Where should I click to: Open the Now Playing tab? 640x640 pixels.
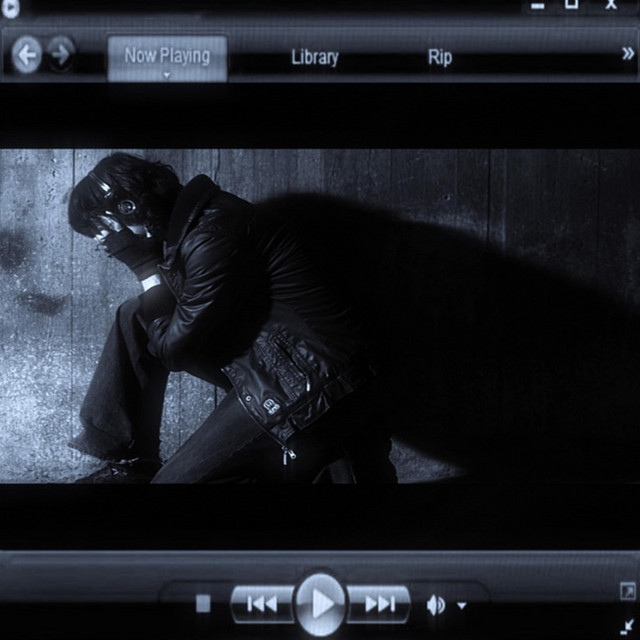(x=167, y=58)
